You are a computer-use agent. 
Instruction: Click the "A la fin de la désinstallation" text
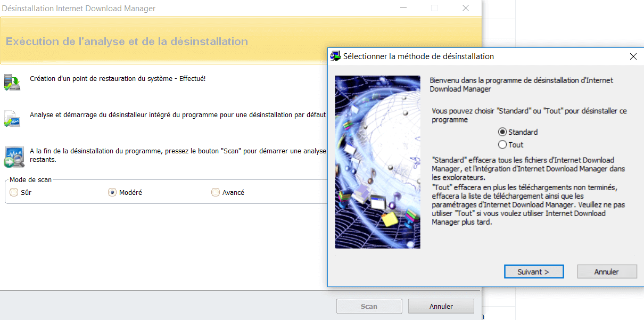point(178,155)
